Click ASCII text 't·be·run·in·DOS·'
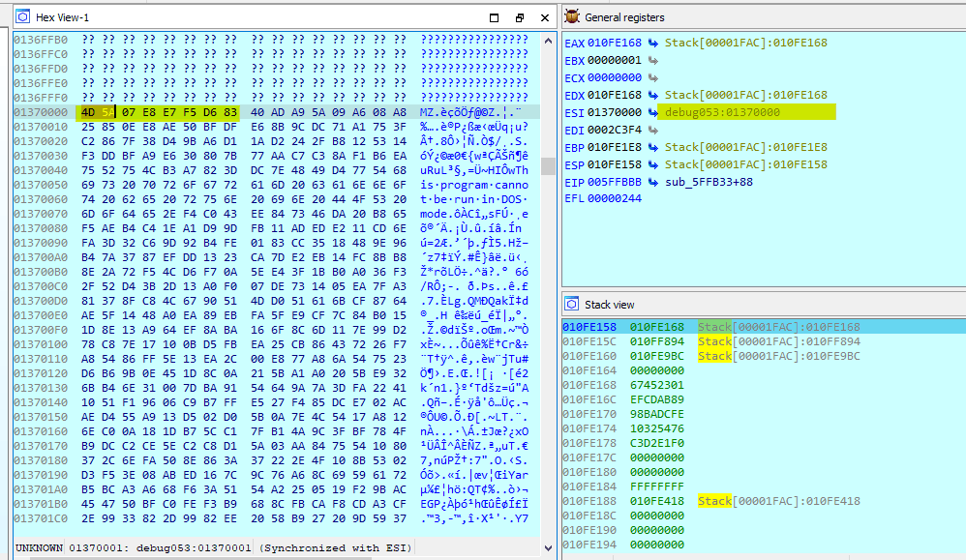 [x=474, y=199]
